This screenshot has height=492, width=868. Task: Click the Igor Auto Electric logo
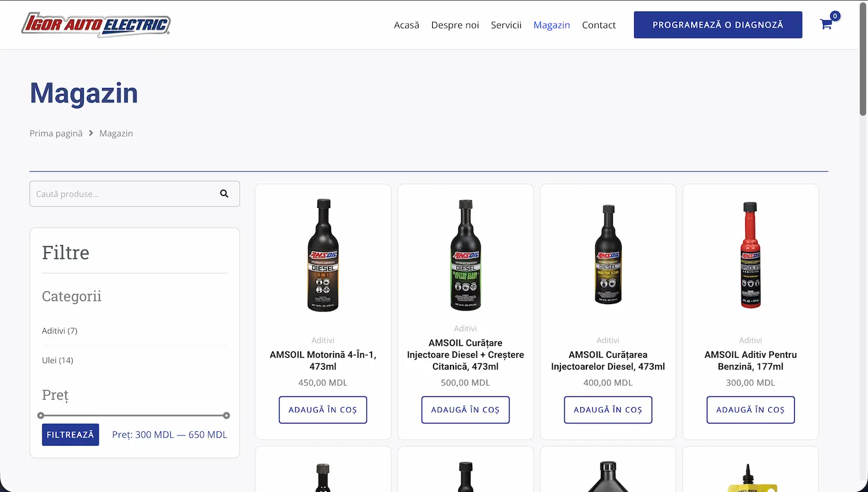(x=96, y=25)
